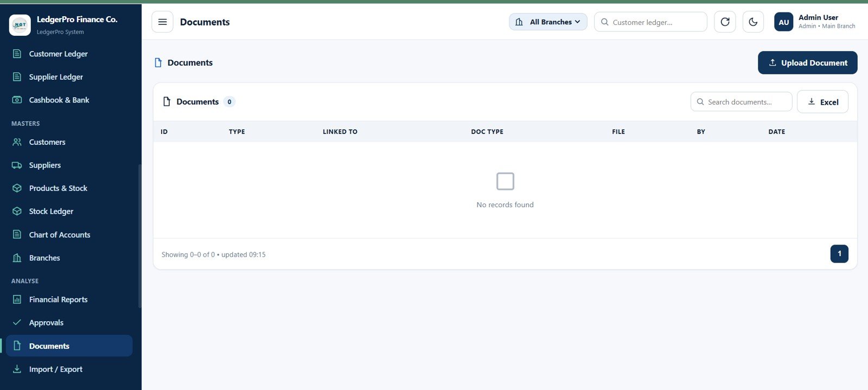Viewport: 868px width, 390px height.
Task: Open the All Branches dropdown
Action: click(548, 22)
